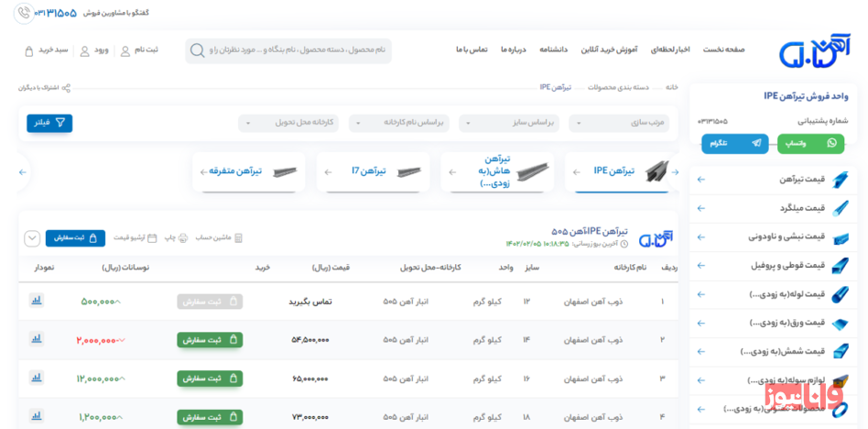
Task: Click the user icon next to ورود
Action: (85, 51)
